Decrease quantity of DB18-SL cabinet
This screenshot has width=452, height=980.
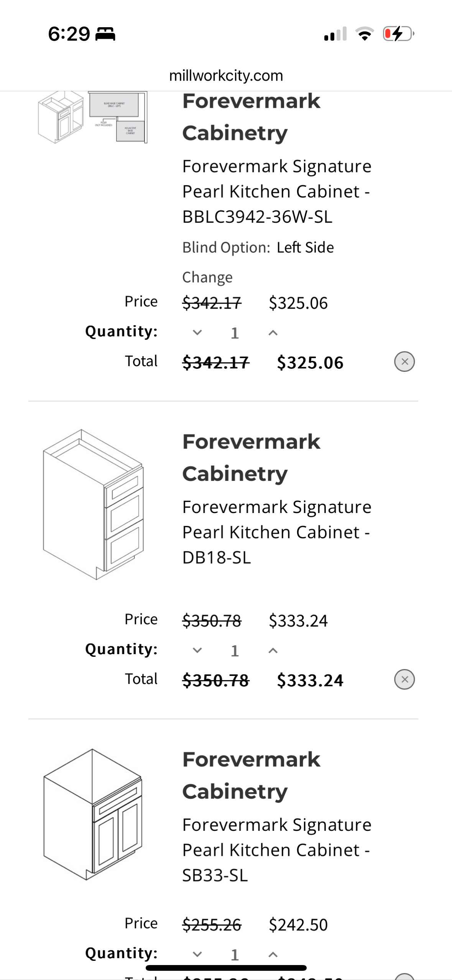[x=197, y=650]
